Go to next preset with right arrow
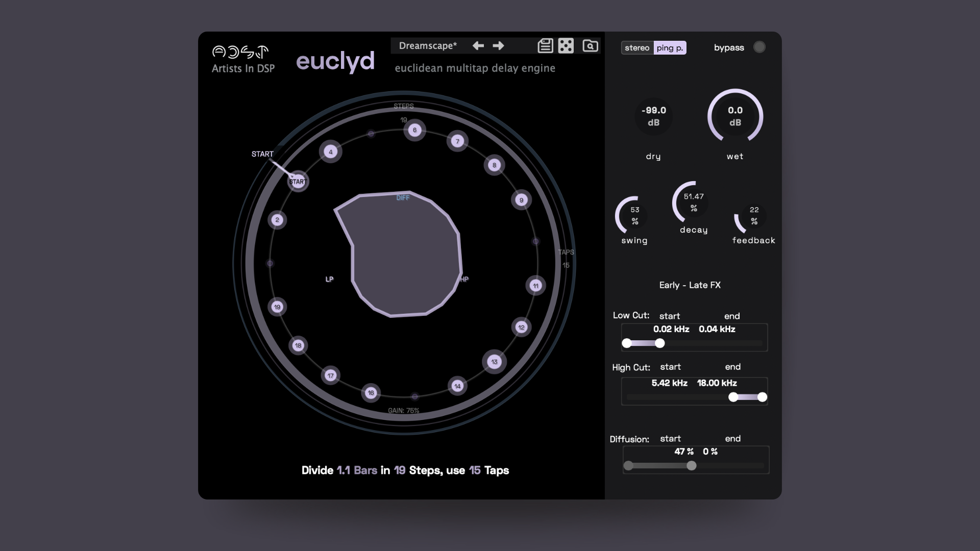Image resolution: width=980 pixels, height=551 pixels. [498, 46]
